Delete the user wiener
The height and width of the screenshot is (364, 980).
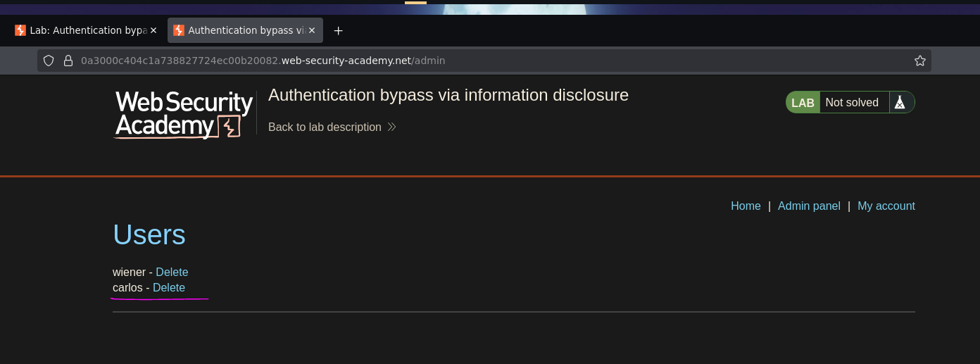click(172, 272)
